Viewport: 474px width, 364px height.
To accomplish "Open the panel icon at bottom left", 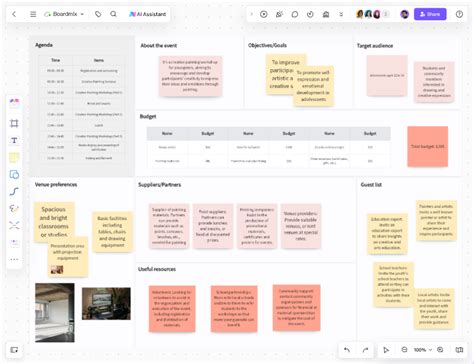I will [14, 350].
